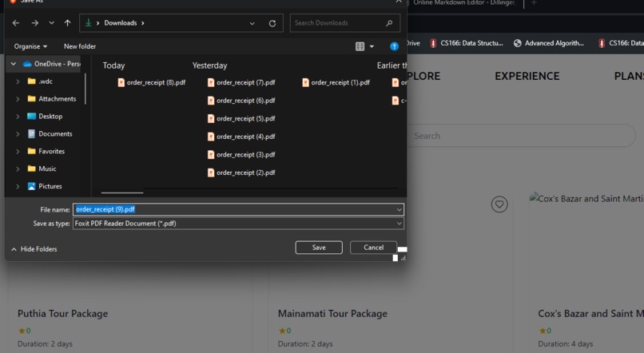Viewport: 644px width, 353px height.
Task: Select file order_receipt (6).pdf
Action: click(241, 101)
